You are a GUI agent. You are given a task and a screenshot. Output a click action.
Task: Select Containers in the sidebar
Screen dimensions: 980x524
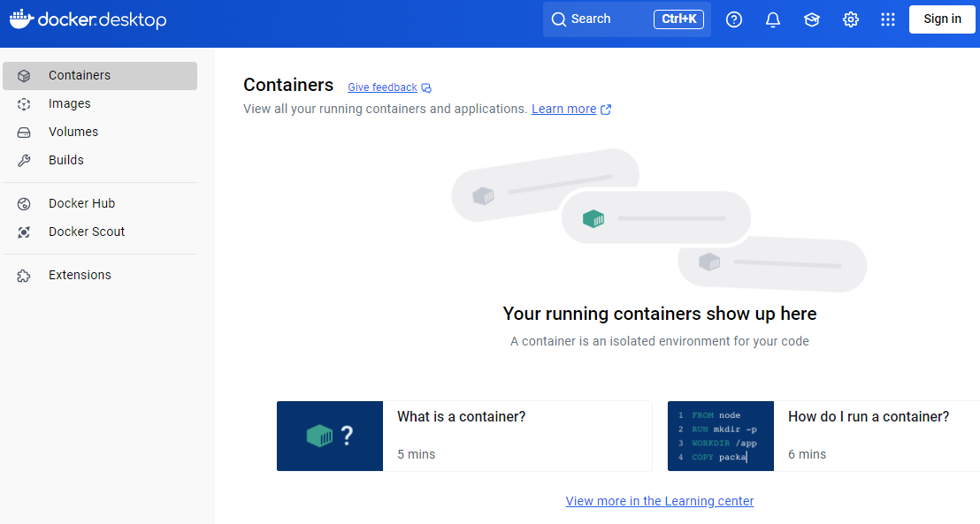click(x=100, y=76)
